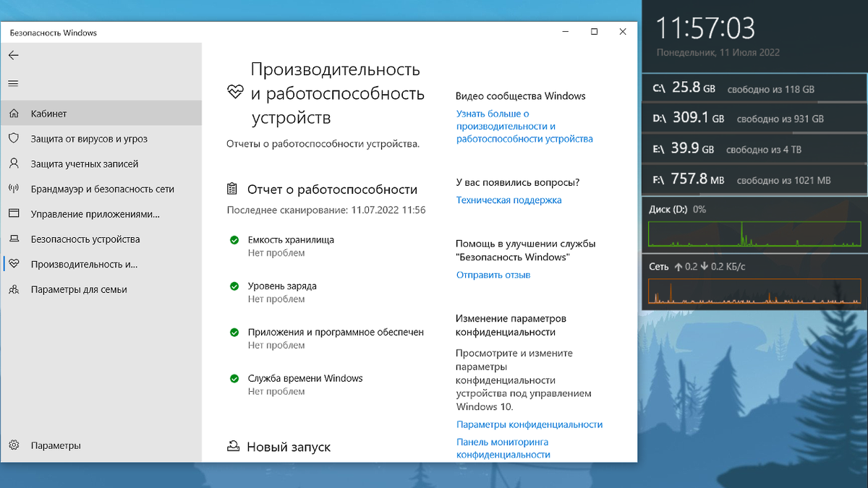Screen dimensions: 868x488
Task: Click the app window icon for Управление приложениями
Action: pyautogui.click(x=13, y=214)
